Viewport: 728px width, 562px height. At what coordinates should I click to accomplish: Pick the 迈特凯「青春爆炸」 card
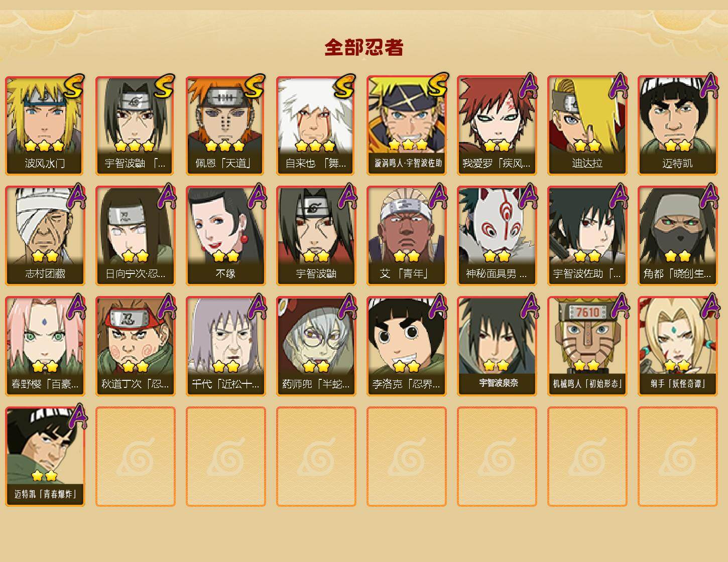coord(45,457)
